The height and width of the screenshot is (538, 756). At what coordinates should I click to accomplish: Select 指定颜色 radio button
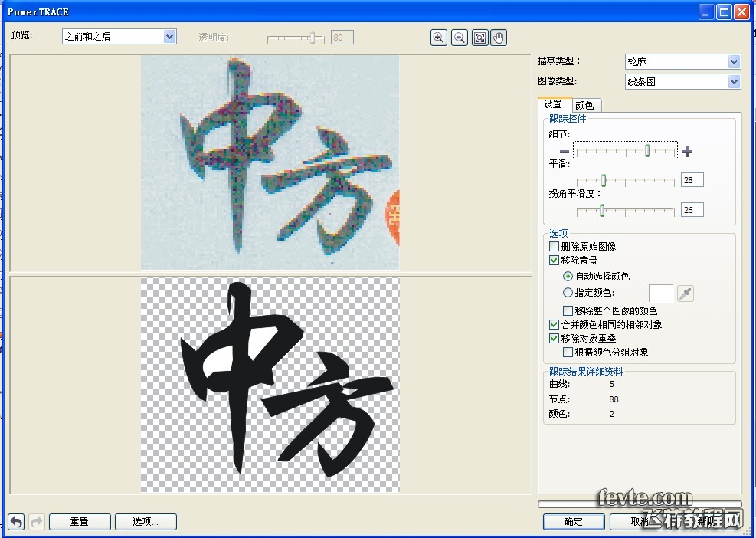[x=568, y=293]
